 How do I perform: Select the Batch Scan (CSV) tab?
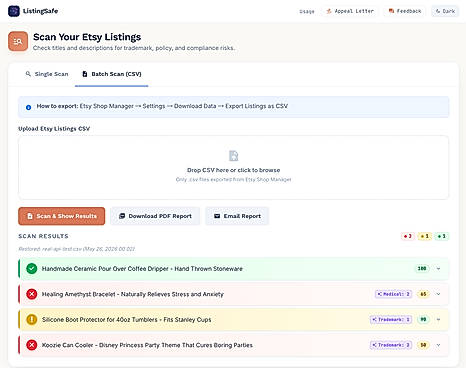pos(112,74)
